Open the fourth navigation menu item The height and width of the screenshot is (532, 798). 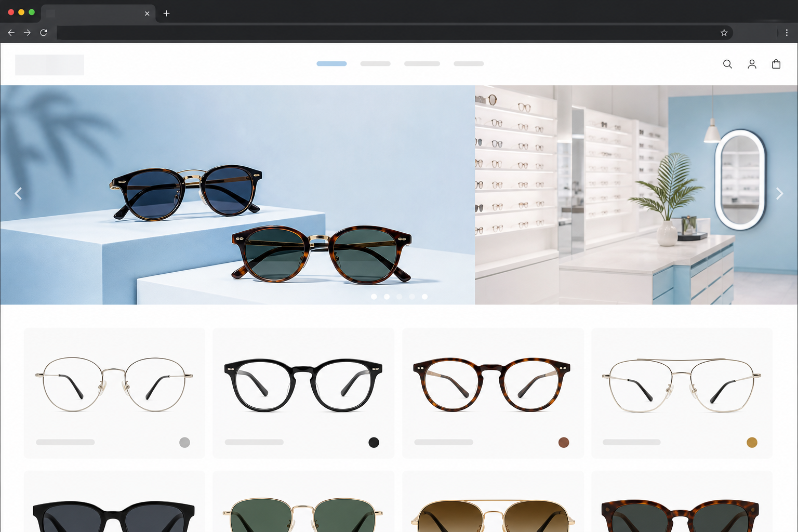point(469,63)
